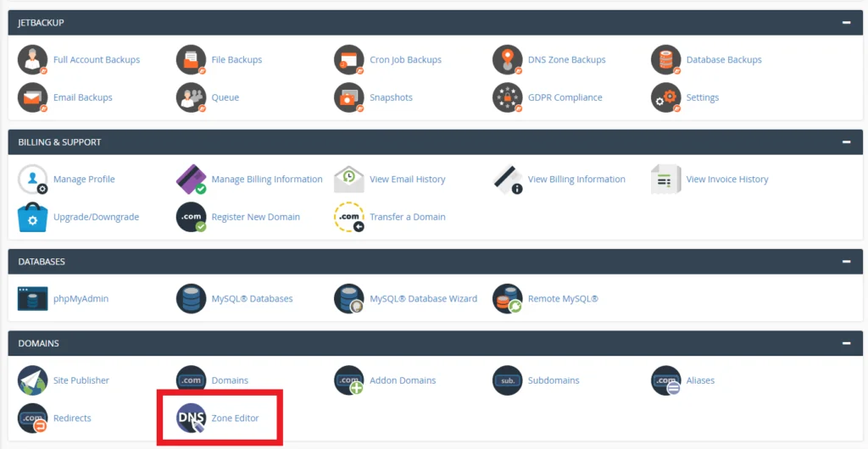Follow the File Backups link
Image resolution: width=868 pixels, height=449 pixels.
tap(237, 59)
